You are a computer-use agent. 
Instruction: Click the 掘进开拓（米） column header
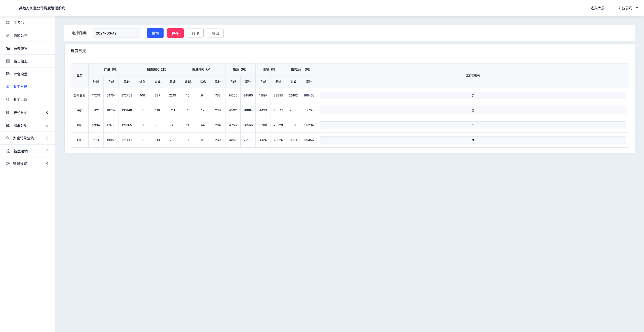(x=202, y=70)
